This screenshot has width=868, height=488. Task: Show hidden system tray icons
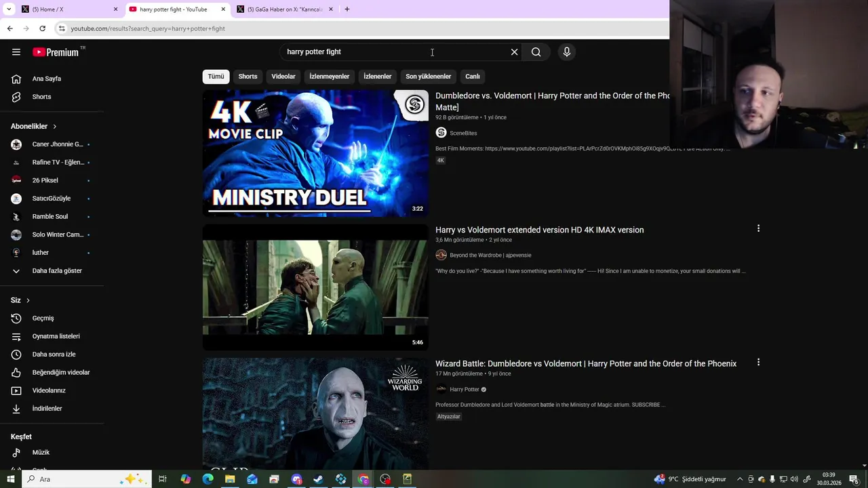[x=740, y=479]
